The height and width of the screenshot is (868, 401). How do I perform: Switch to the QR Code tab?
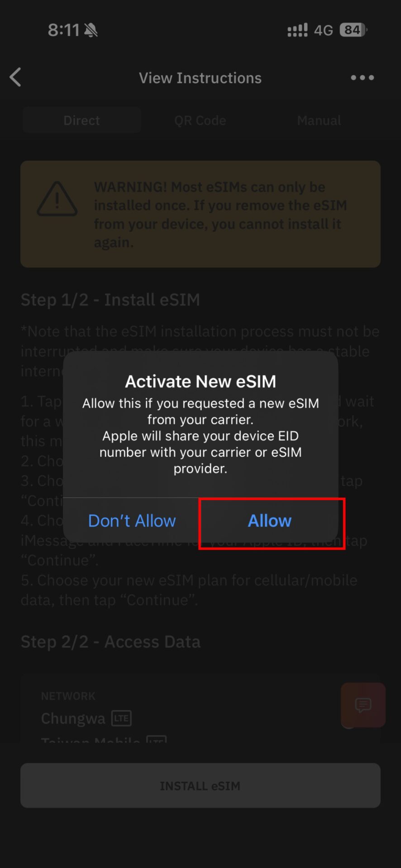tap(200, 120)
